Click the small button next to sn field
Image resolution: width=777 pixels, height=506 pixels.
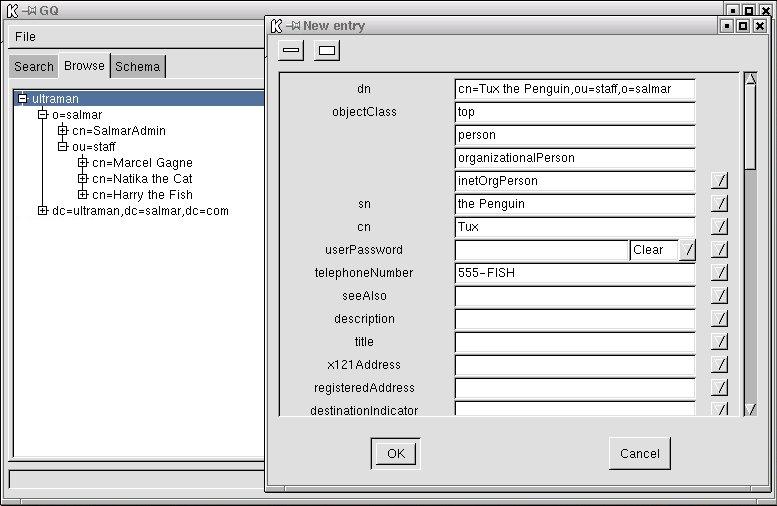[719, 204]
